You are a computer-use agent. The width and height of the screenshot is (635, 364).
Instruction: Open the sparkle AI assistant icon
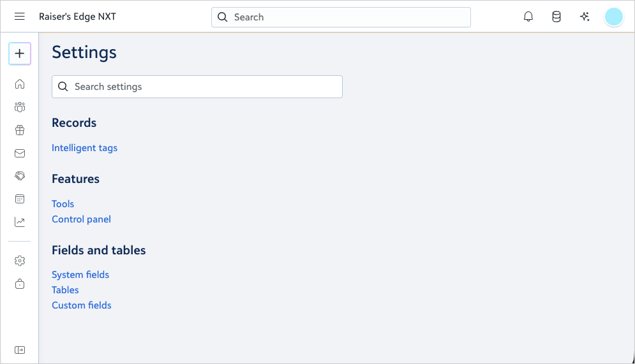click(x=585, y=17)
